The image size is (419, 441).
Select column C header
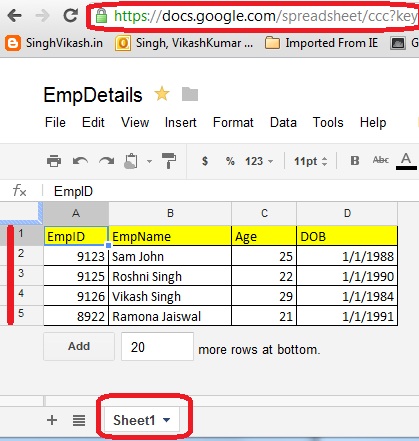[x=264, y=213]
